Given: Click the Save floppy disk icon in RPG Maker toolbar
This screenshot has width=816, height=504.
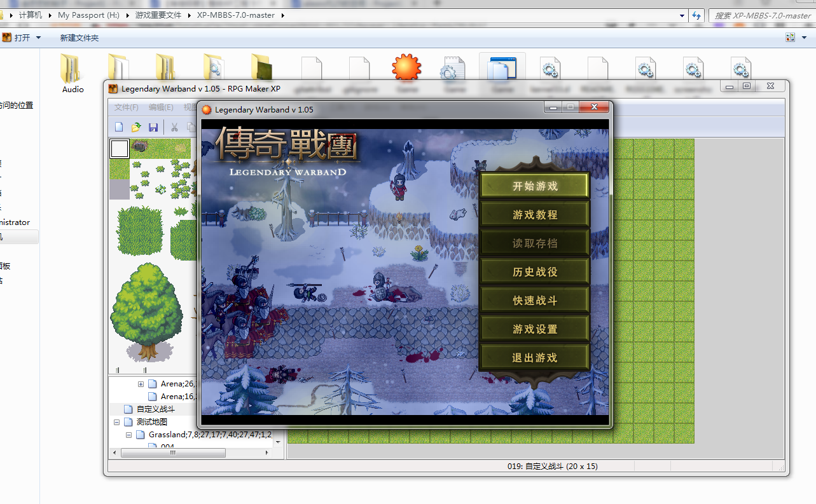Looking at the screenshot, I should (x=153, y=127).
